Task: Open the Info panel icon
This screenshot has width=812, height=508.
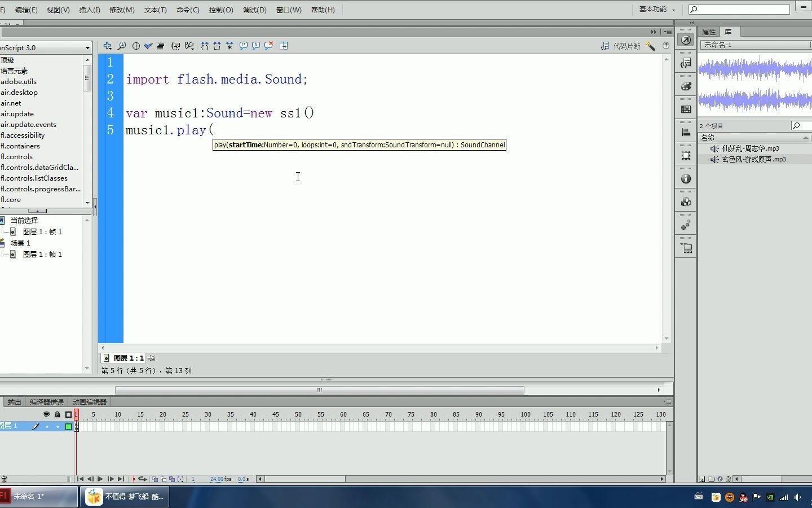Action: click(x=686, y=178)
